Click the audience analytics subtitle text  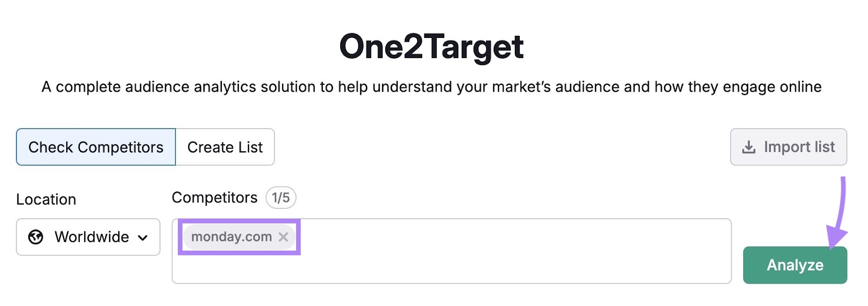(x=431, y=87)
